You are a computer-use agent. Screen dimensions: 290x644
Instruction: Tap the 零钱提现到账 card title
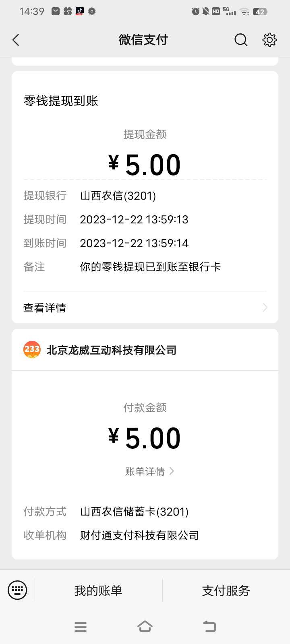click(x=61, y=101)
